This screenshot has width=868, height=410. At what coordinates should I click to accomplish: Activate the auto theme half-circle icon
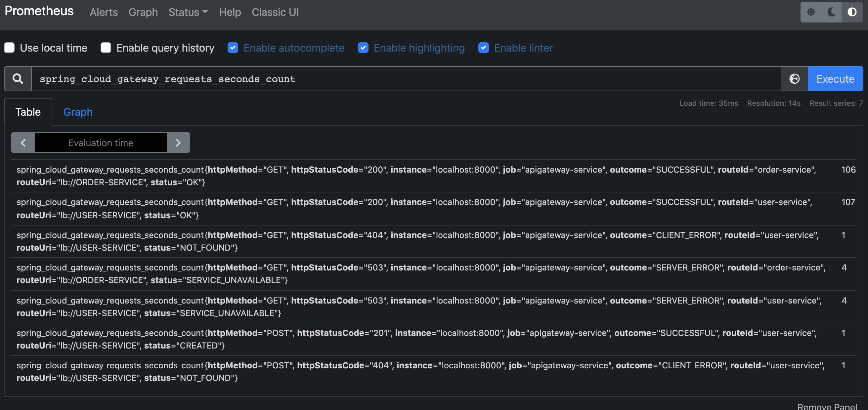click(x=852, y=12)
